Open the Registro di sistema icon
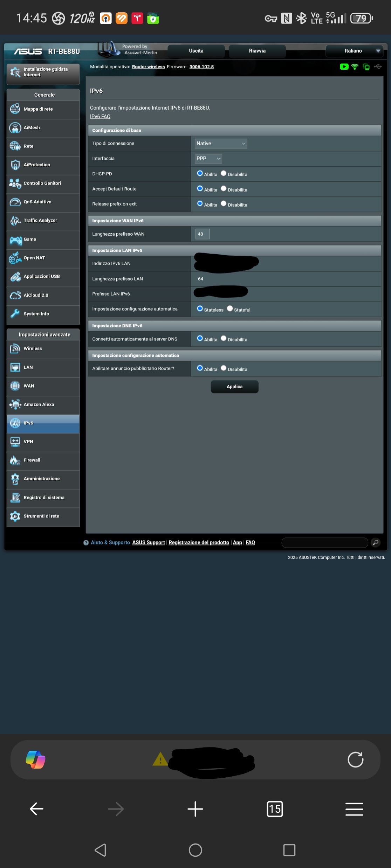This screenshot has height=868, width=391. tap(15, 498)
